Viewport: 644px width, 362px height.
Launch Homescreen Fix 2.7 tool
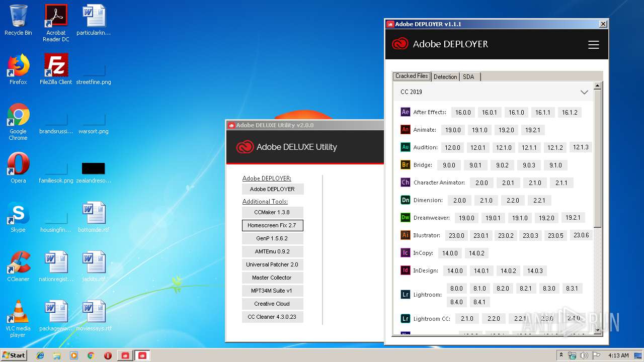(x=272, y=225)
